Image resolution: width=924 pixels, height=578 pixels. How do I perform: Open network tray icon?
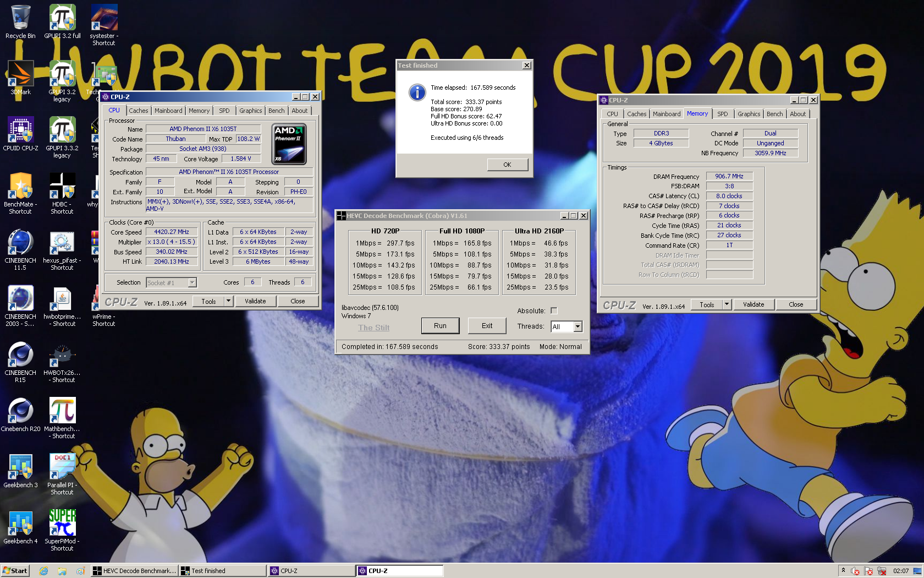coord(882,571)
